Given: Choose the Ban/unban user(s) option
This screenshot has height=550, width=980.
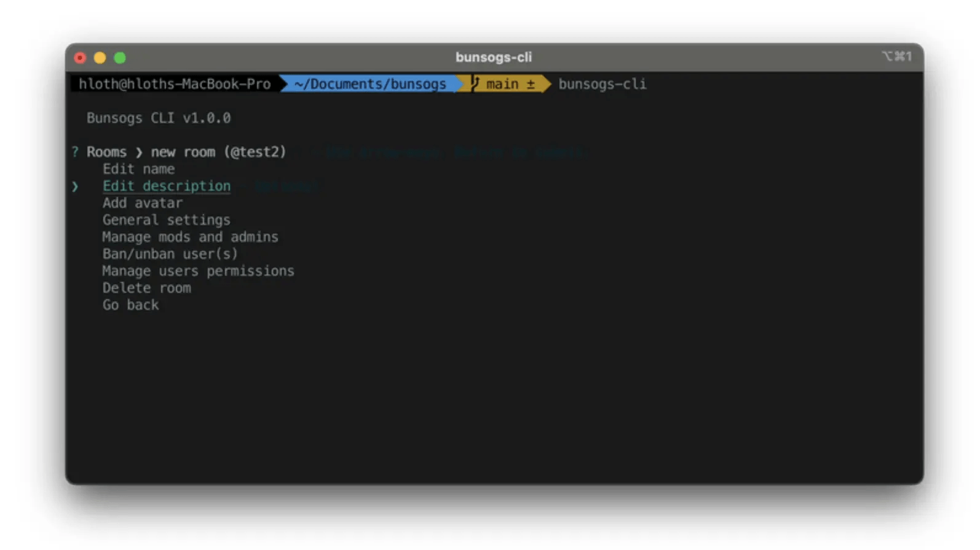Looking at the screenshot, I should click(x=170, y=254).
